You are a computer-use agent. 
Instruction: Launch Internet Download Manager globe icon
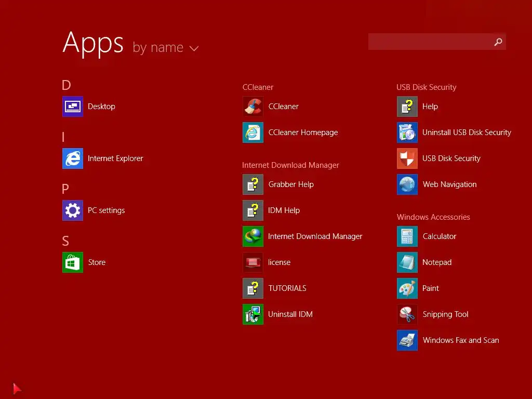(x=253, y=236)
